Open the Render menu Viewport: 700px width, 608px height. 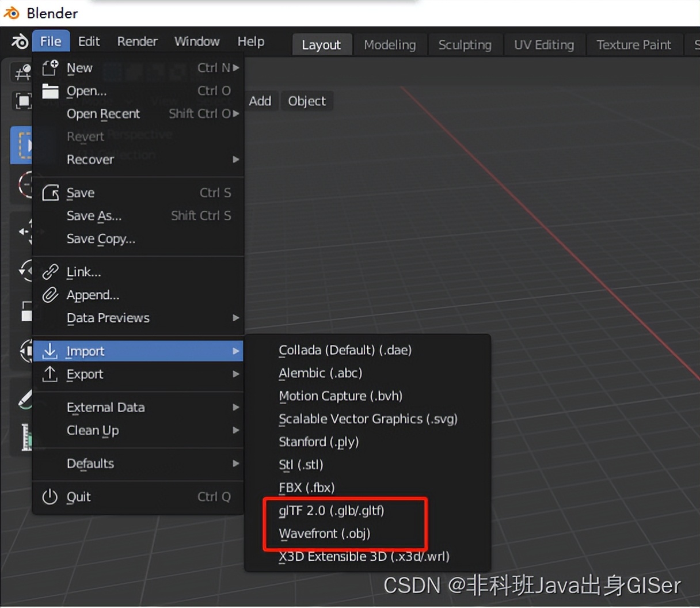[x=137, y=41]
